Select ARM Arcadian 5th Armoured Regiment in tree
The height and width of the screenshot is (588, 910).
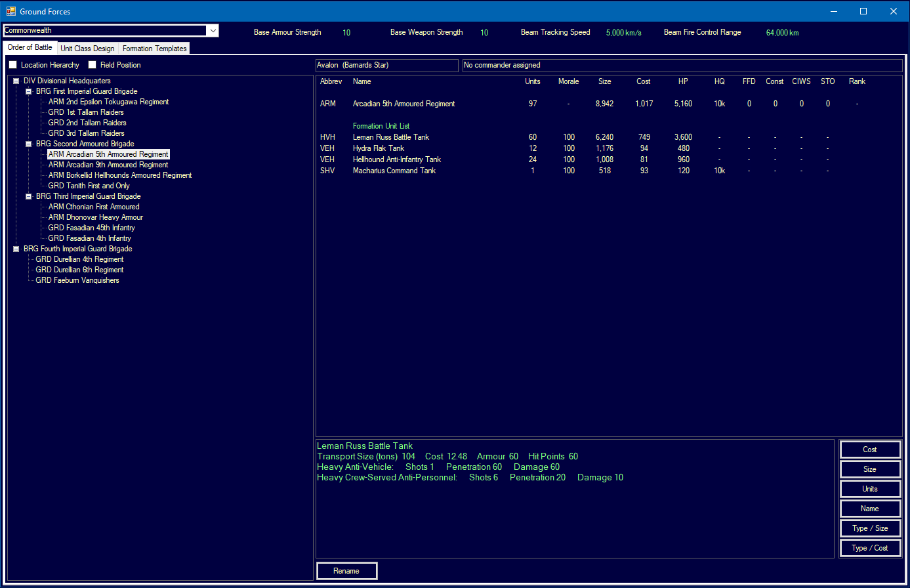[108, 154]
